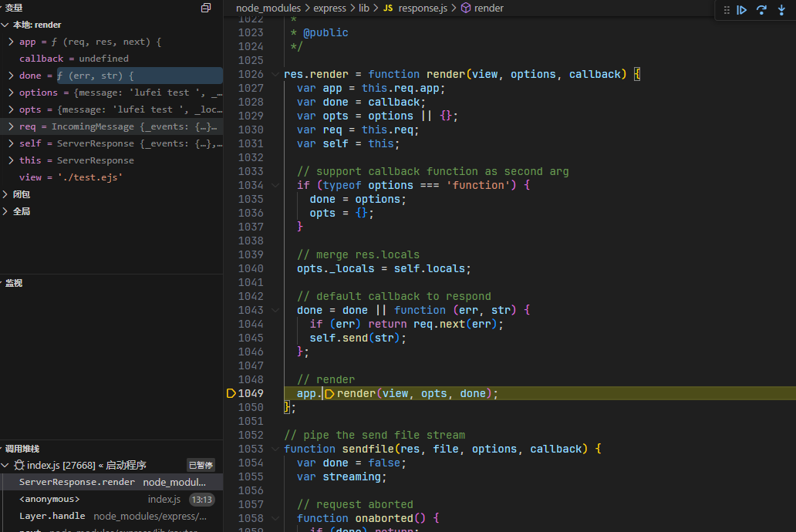Click the 监视 (Watch) panel header
796x532 pixels.
(x=14, y=283)
